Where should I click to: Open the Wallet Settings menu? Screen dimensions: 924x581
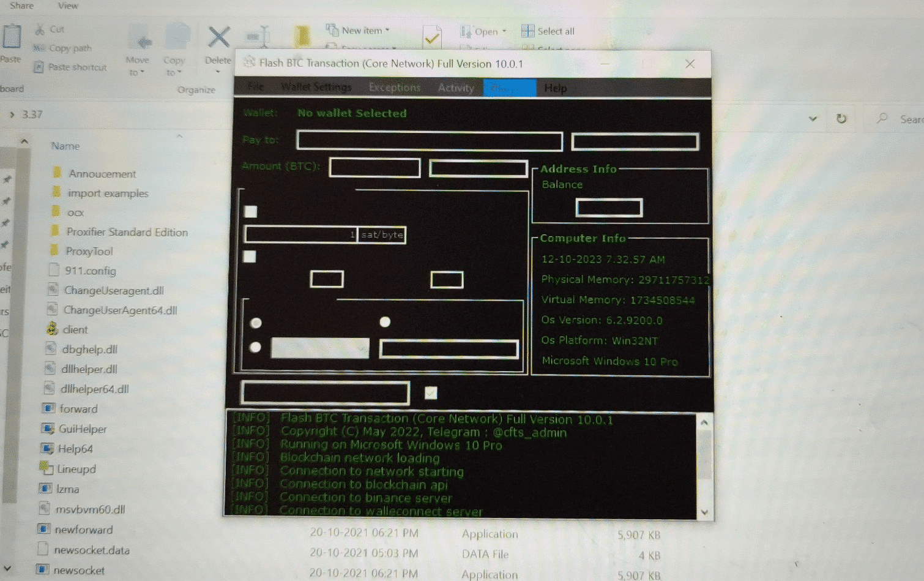click(x=316, y=87)
